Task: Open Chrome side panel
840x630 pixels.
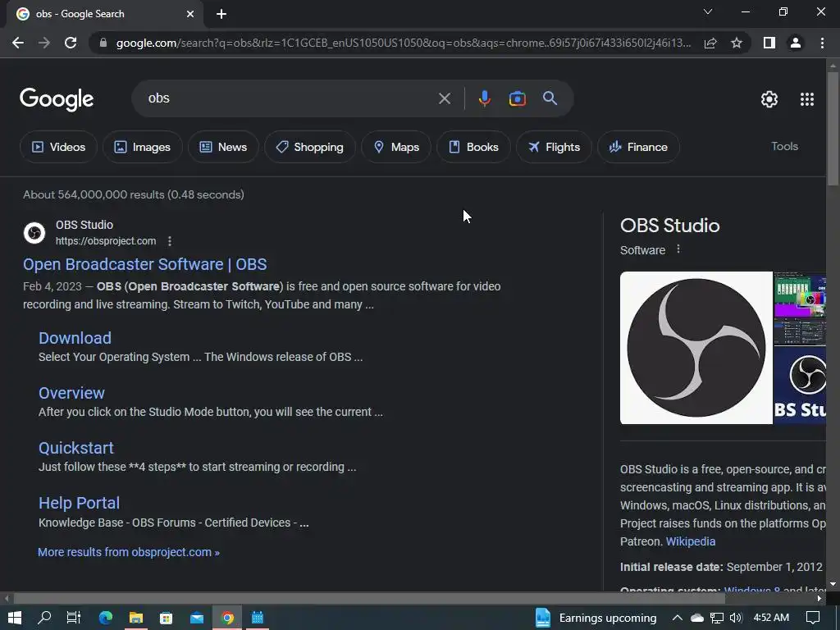Action: coord(769,43)
